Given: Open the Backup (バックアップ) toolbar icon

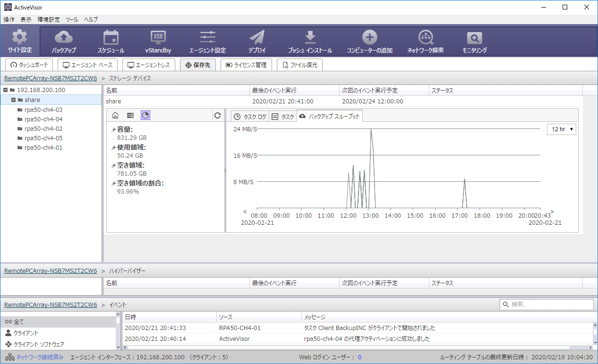Looking at the screenshot, I should coord(64,38).
